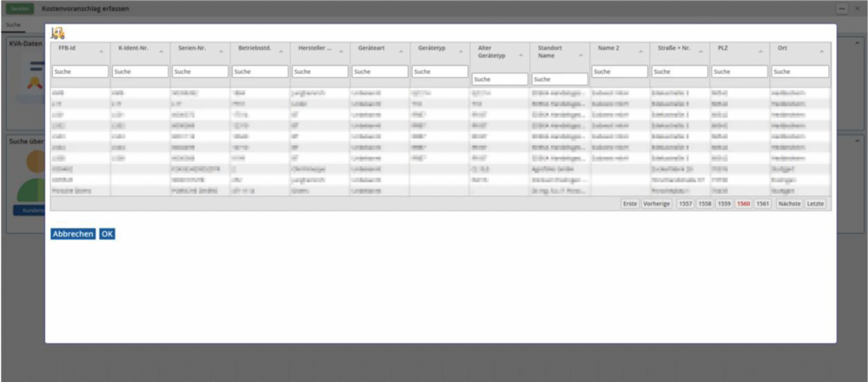The width and height of the screenshot is (868, 382).
Task: Sort by Ort column arrow
Action: click(x=821, y=51)
